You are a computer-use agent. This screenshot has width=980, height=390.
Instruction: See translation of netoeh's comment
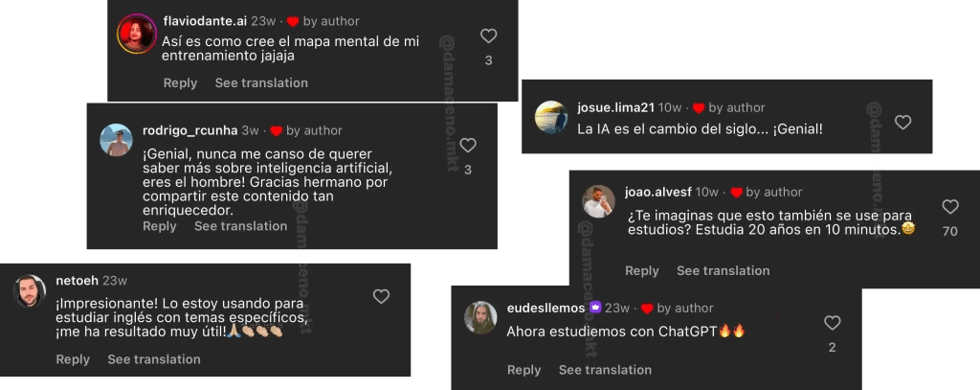[x=154, y=359]
